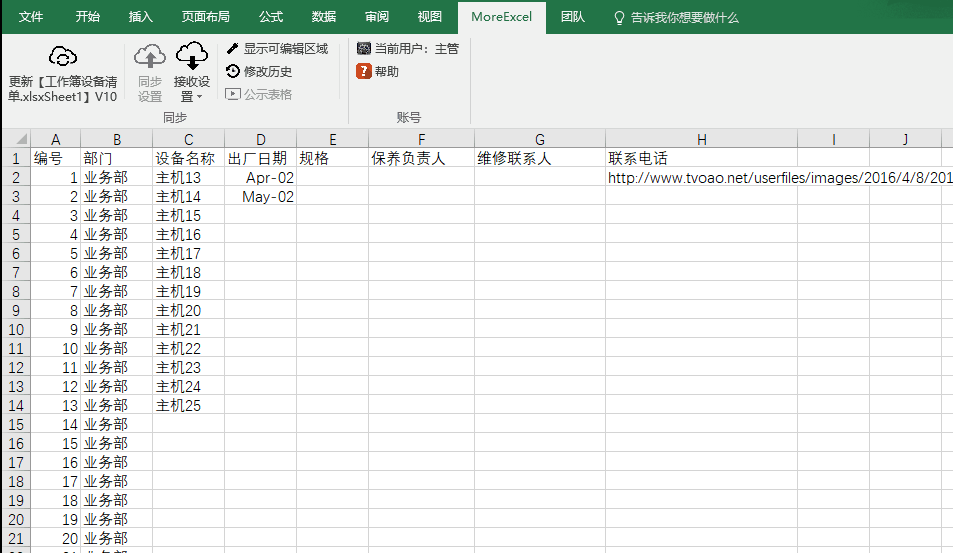953x553 pixels.
Task: Switch to the 插入 tab
Action: point(140,17)
